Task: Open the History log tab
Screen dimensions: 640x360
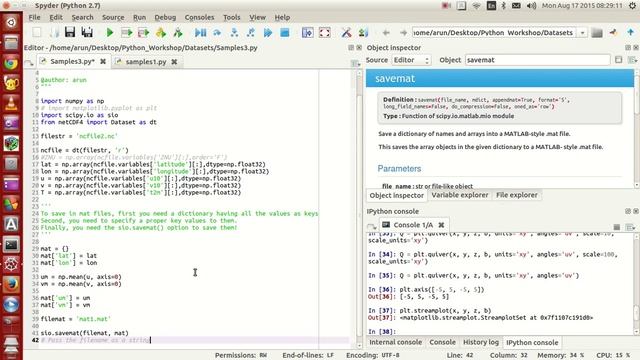Action: [481, 342]
